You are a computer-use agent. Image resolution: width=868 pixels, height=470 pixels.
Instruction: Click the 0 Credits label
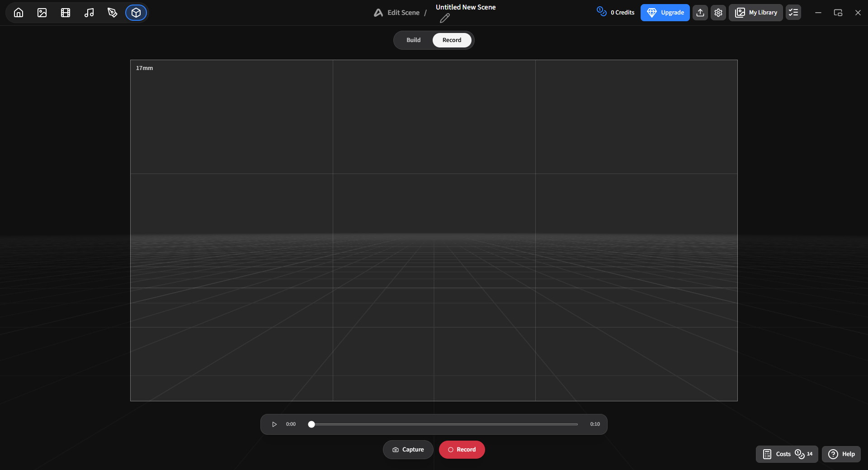(623, 13)
